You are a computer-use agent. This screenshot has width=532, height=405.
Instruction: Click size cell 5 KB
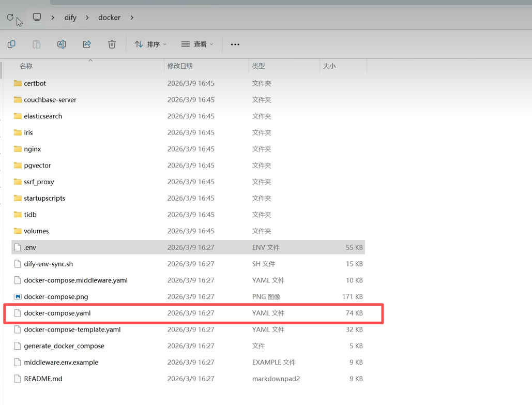pos(356,346)
